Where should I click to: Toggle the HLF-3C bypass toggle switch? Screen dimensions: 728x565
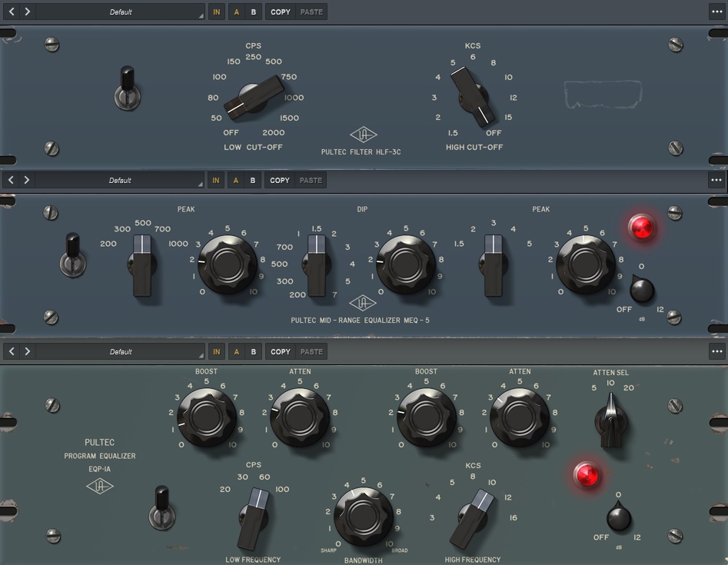point(128,88)
